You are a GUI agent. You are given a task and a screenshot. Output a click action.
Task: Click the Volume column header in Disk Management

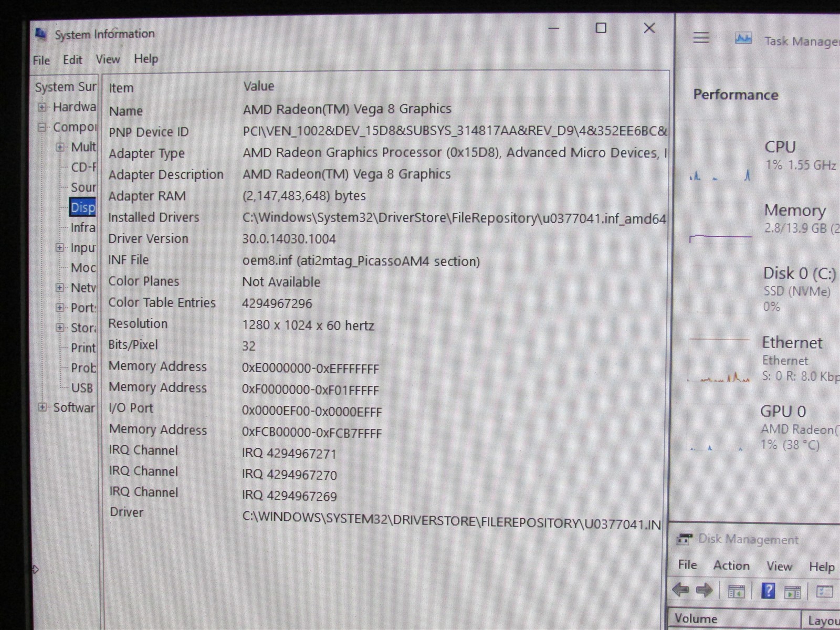[696, 619]
